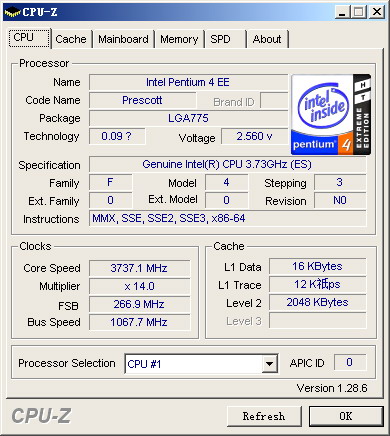
Task: Click the Prescott code name value
Action: (143, 100)
